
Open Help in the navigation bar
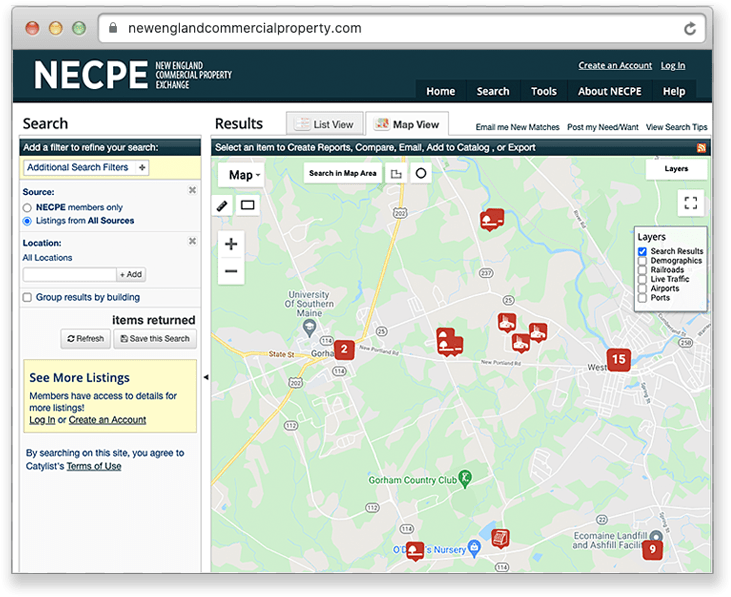tap(674, 91)
